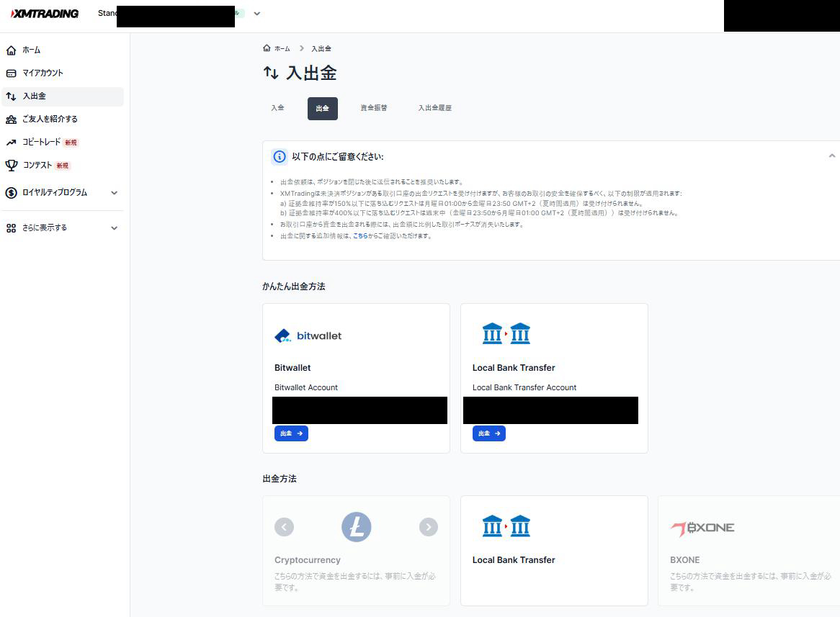Click the ご友人を紹介する people icon
Viewport: 840px width, 617px height.
[11, 120]
